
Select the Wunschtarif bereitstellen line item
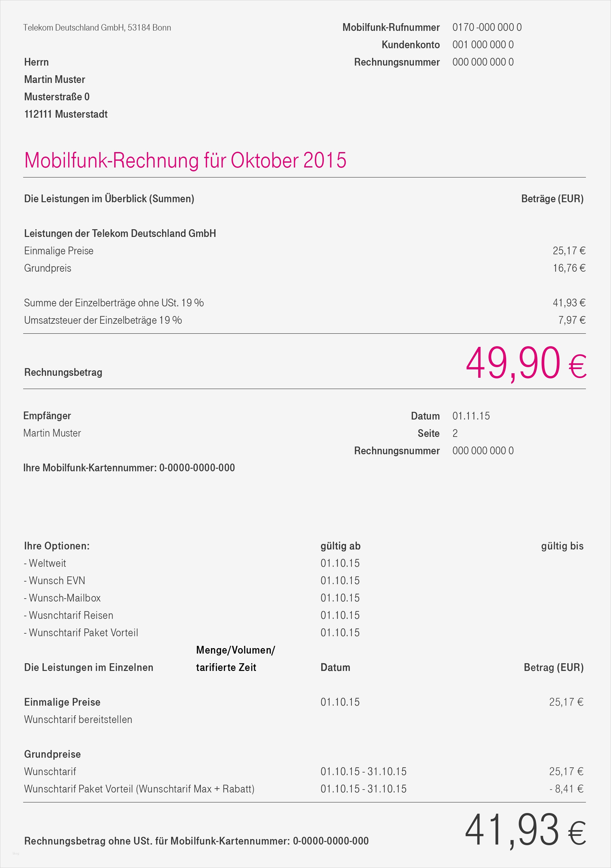[78, 719]
